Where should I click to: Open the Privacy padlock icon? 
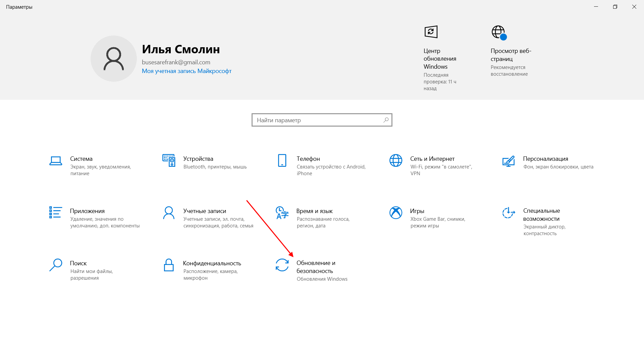[169, 265]
